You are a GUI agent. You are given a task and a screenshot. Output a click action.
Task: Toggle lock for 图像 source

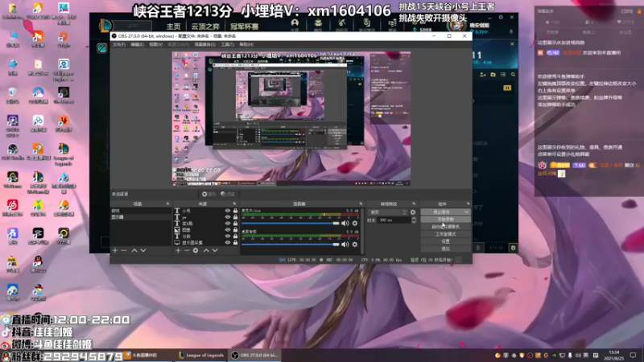235,230
